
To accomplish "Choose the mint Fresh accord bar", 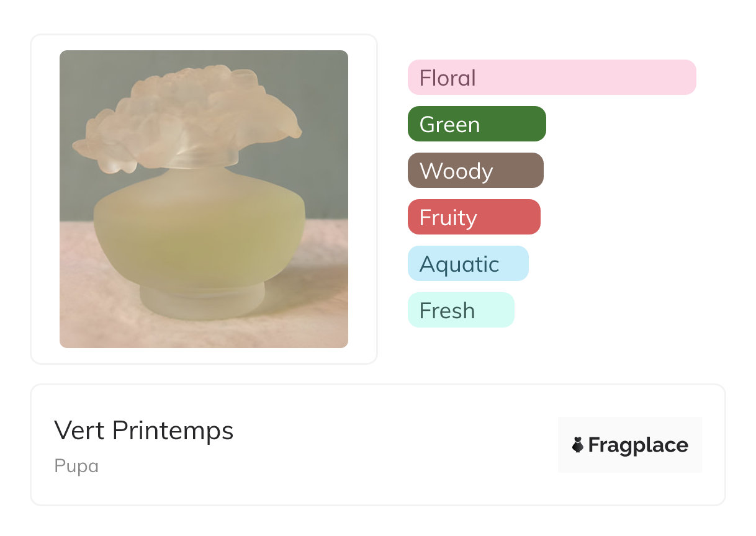I will (461, 310).
